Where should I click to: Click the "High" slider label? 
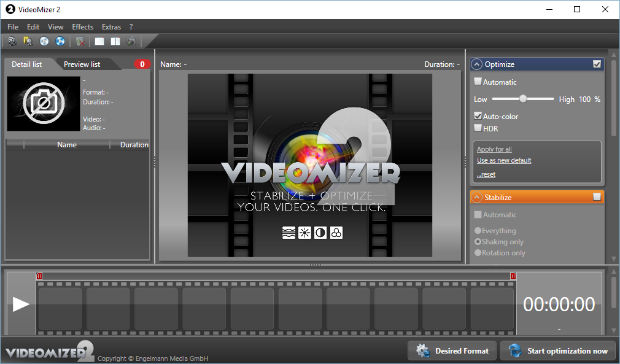click(567, 99)
